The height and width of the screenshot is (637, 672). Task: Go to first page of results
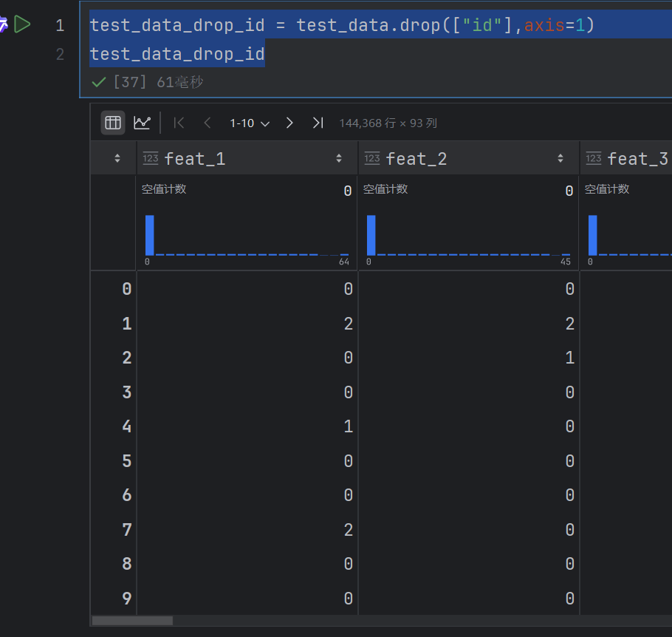(179, 123)
